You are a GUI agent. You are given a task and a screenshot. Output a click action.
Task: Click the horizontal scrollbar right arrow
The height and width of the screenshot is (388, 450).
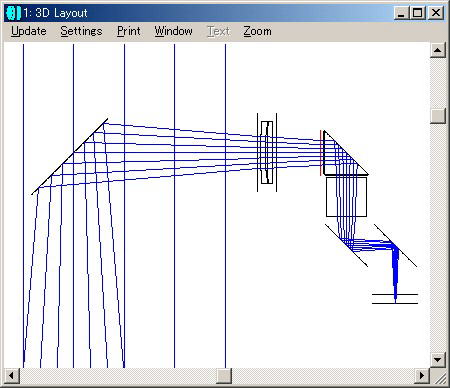click(422, 376)
